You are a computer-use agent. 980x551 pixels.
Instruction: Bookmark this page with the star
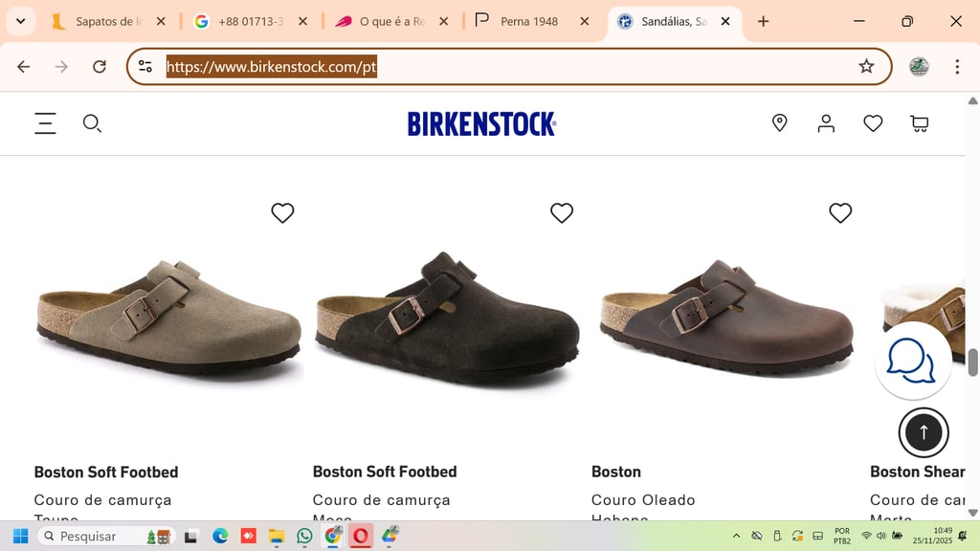(865, 66)
